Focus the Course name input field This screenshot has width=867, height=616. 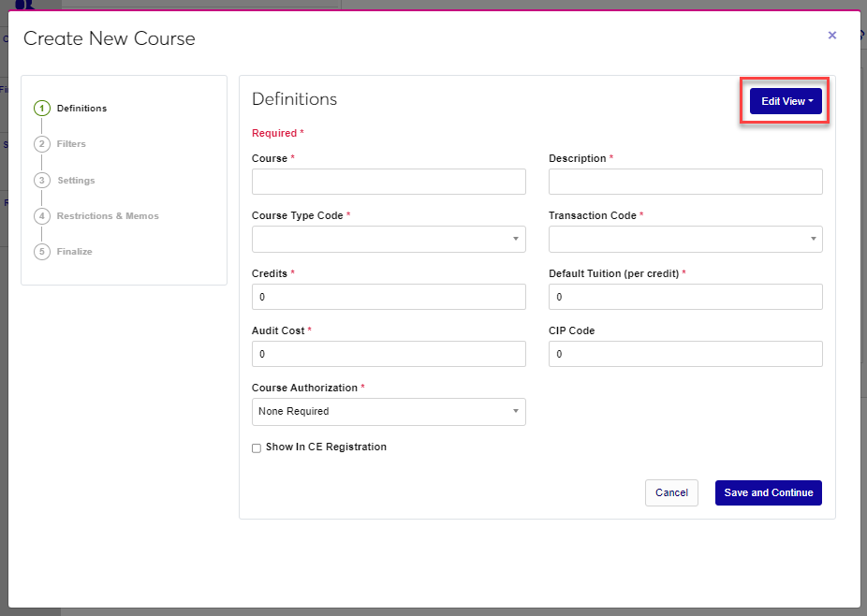[389, 182]
